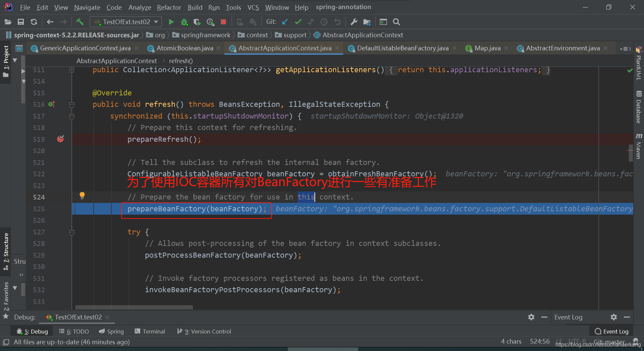Open the PlantUML side panel
Image resolution: width=644 pixels, height=351 pixels.
639,64
